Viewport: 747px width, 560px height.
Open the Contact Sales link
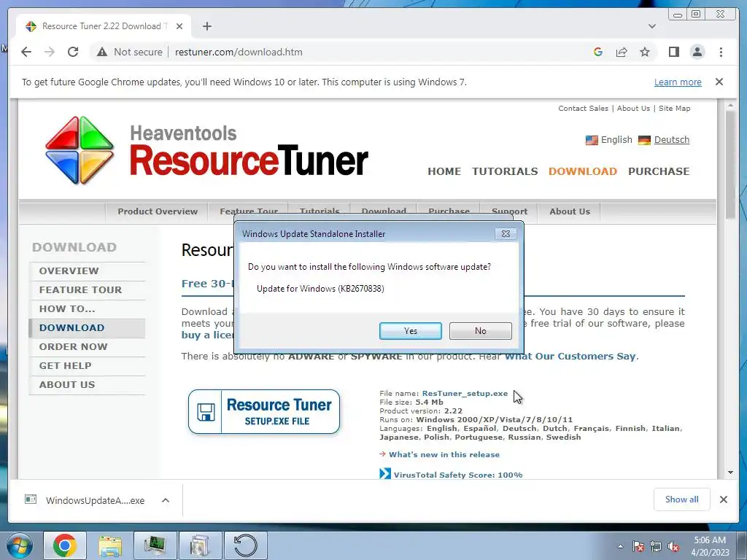[x=583, y=108]
